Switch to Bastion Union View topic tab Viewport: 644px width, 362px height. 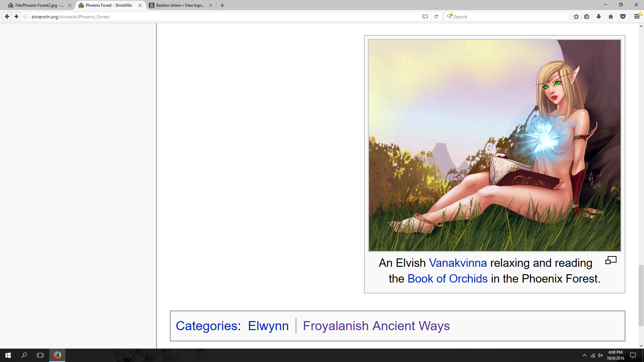(180, 5)
